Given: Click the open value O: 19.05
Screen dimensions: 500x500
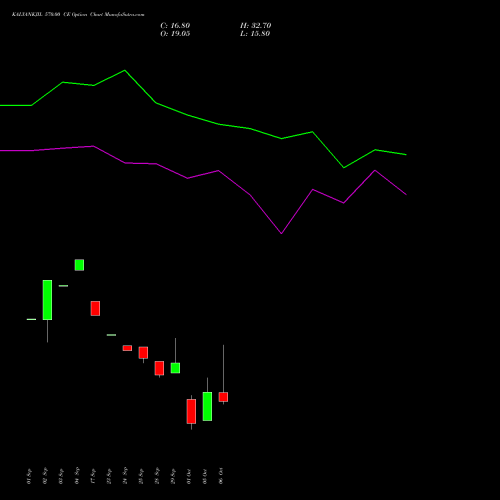Looking at the screenshot, I should tap(175, 34).
